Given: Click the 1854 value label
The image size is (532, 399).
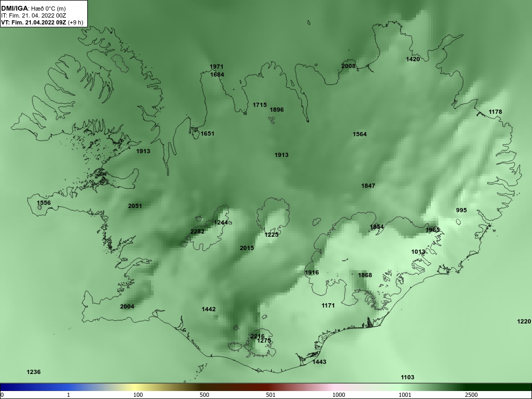Looking at the screenshot, I should tap(377, 227).
